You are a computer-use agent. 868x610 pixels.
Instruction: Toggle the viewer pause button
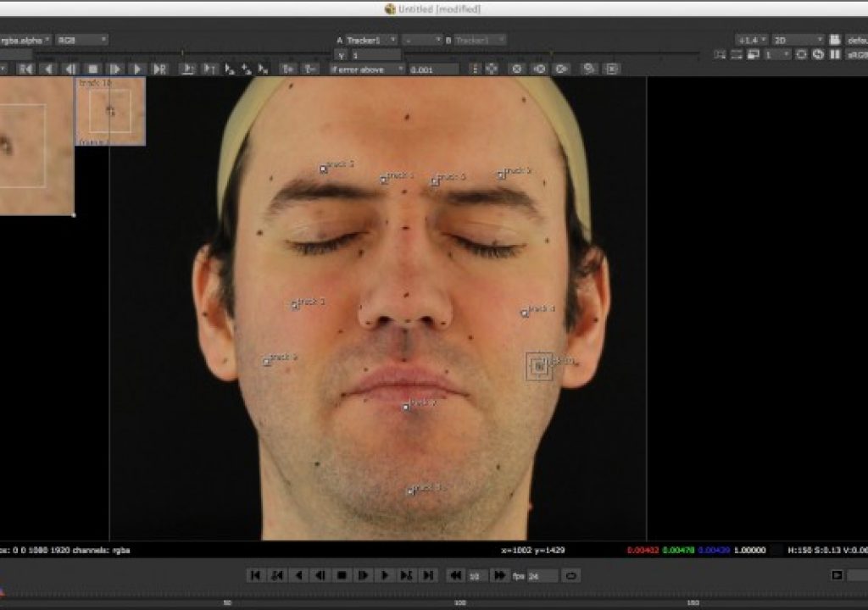(x=835, y=54)
